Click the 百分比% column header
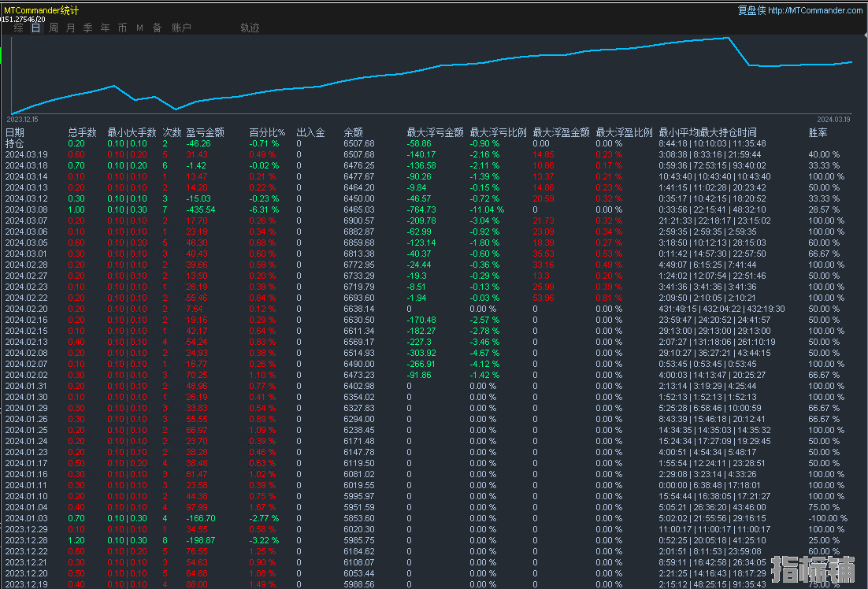 (267, 132)
